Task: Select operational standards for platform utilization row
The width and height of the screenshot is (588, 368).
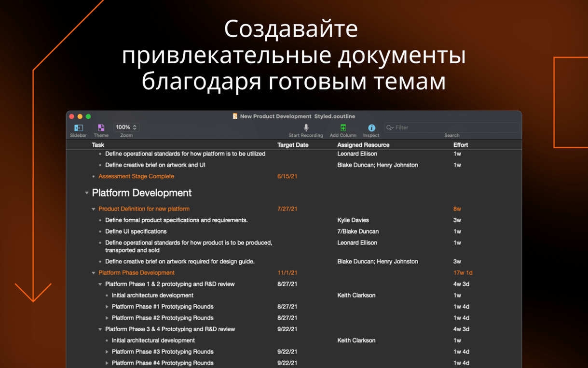Action: 185,154
